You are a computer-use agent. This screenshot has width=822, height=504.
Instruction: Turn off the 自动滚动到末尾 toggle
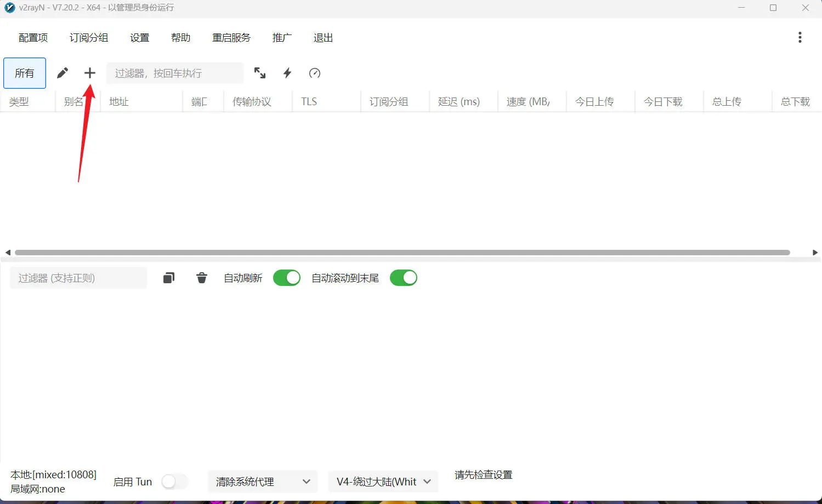coord(404,278)
